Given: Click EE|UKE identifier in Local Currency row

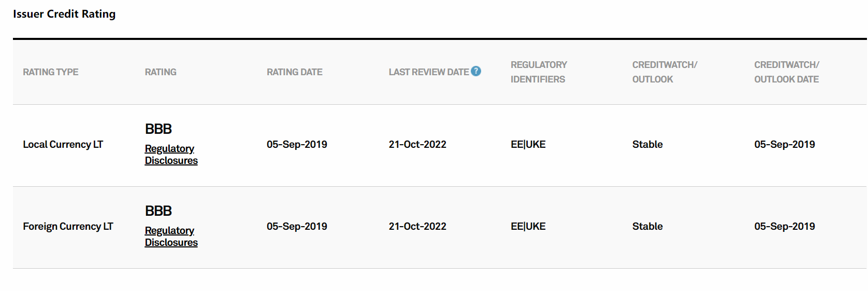Looking at the screenshot, I should (528, 145).
